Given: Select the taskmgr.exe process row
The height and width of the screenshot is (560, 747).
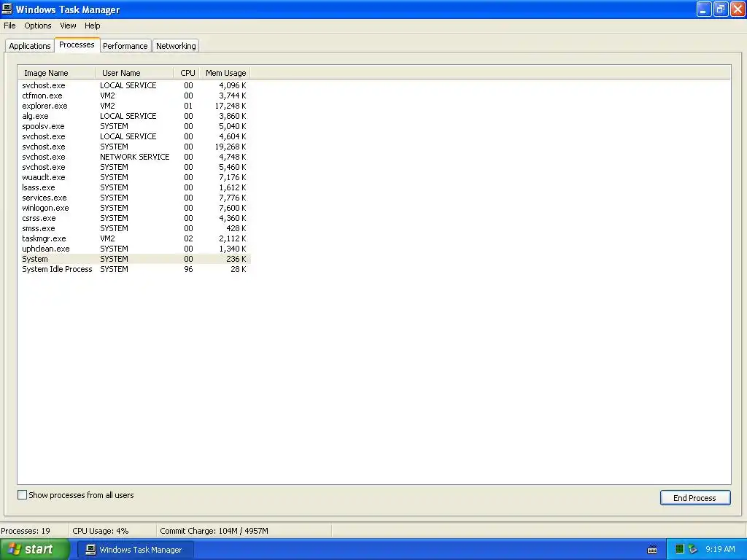Looking at the screenshot, I should tap(134, 238).
